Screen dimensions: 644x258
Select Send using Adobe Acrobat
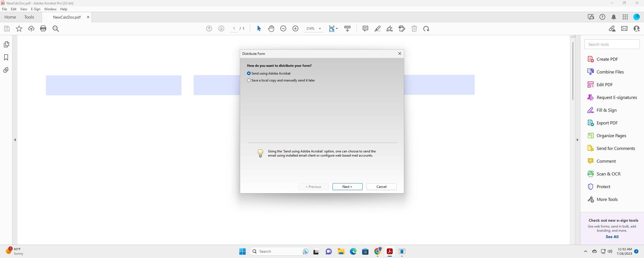coord(249,73)
